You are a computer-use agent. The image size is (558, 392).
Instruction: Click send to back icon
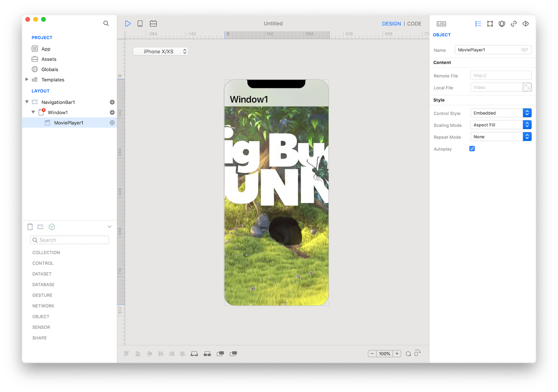point(233,354)
